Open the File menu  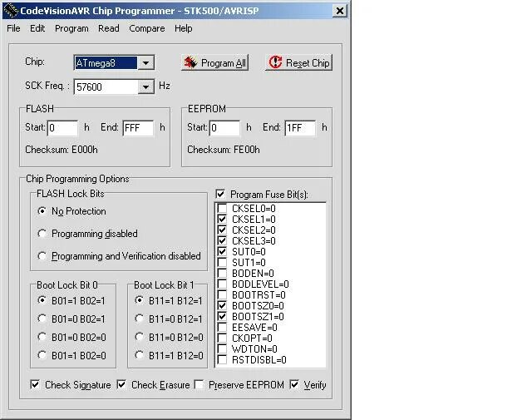13,28
